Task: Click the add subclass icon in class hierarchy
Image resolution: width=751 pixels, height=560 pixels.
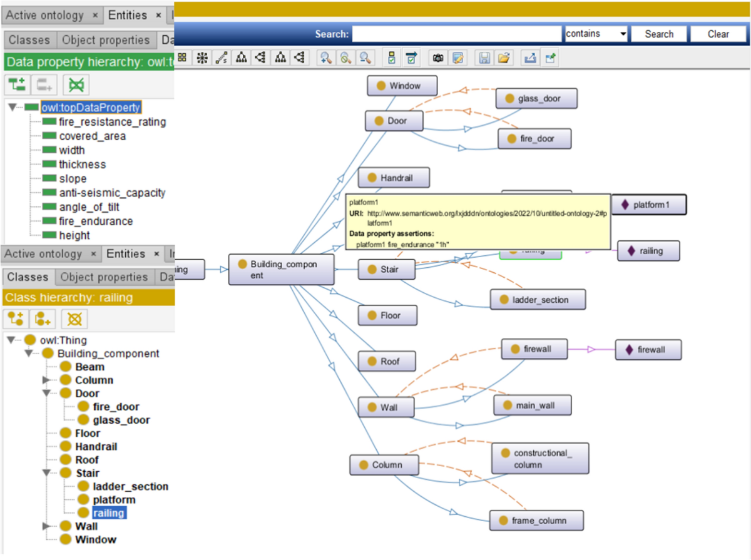Action: pyautogui.click(x=16, y=318)
